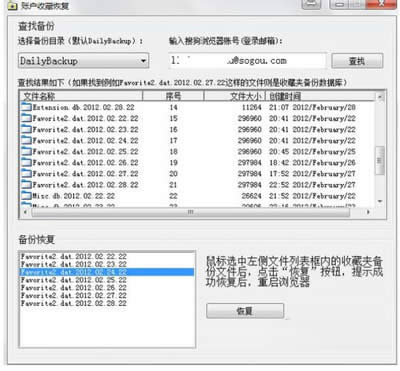400x371 pixels.
Task: Sort by 文件名称 column header
Action: pyautogui.click(x=82, y=96)
